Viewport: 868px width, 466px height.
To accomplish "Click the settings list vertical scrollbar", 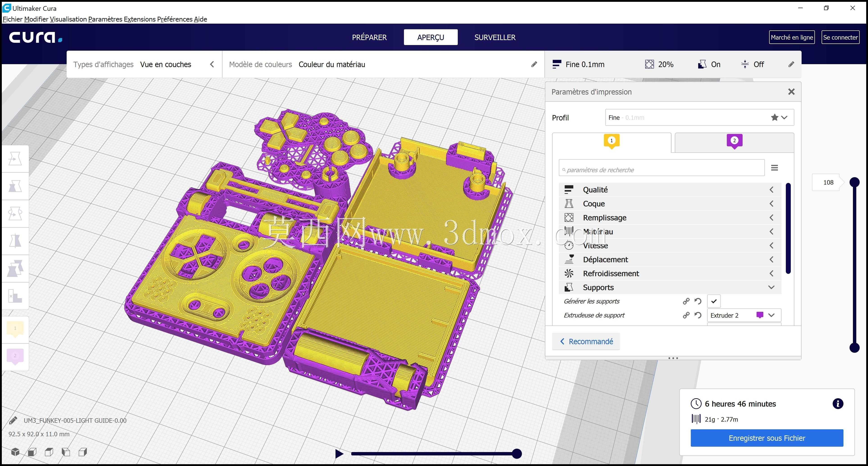I will 788,228.
